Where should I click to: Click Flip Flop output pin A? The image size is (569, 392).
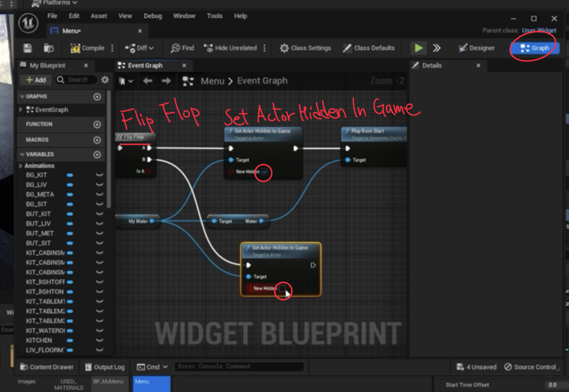[x=149, y=148]
